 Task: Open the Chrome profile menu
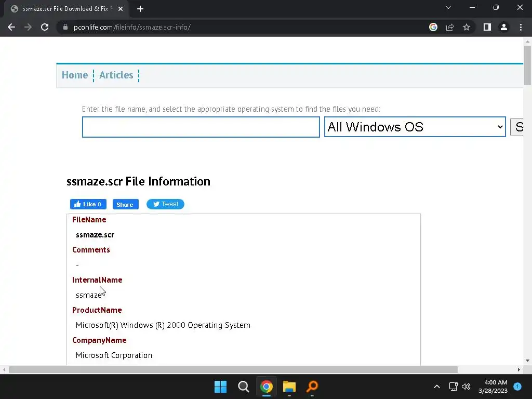(504, 27)
